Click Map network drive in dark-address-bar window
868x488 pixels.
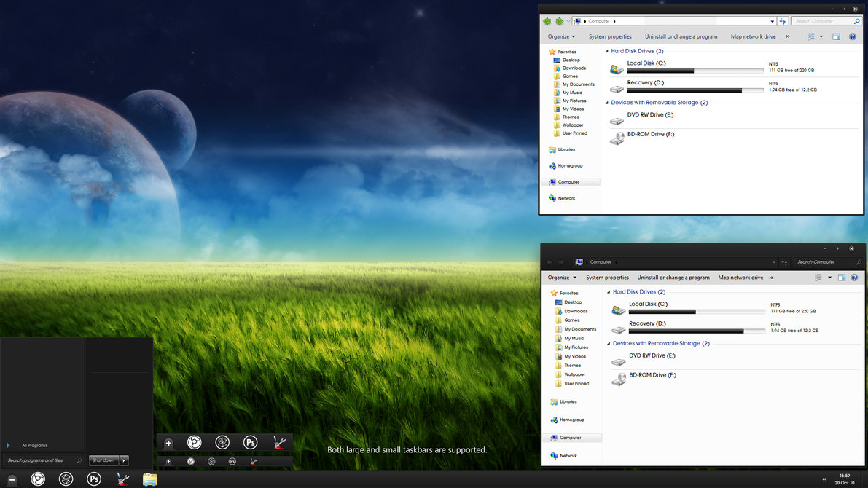click(x=740, y=278)
